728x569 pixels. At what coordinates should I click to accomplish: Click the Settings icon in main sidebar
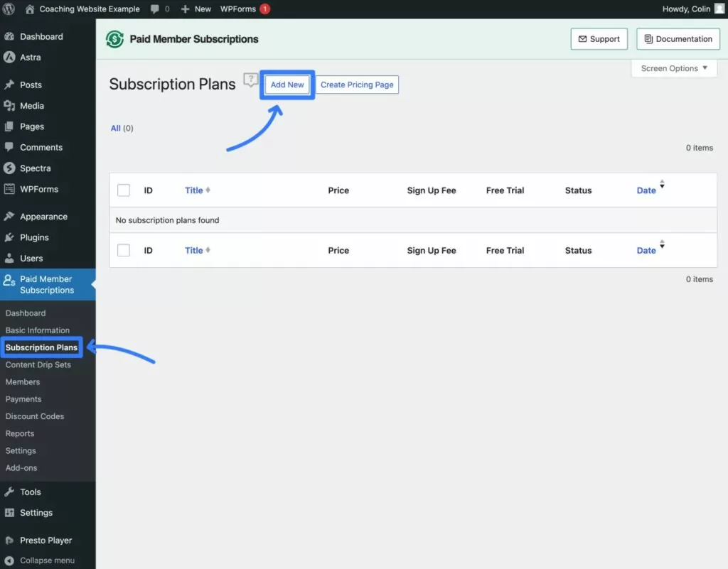[x=9, y=512]
